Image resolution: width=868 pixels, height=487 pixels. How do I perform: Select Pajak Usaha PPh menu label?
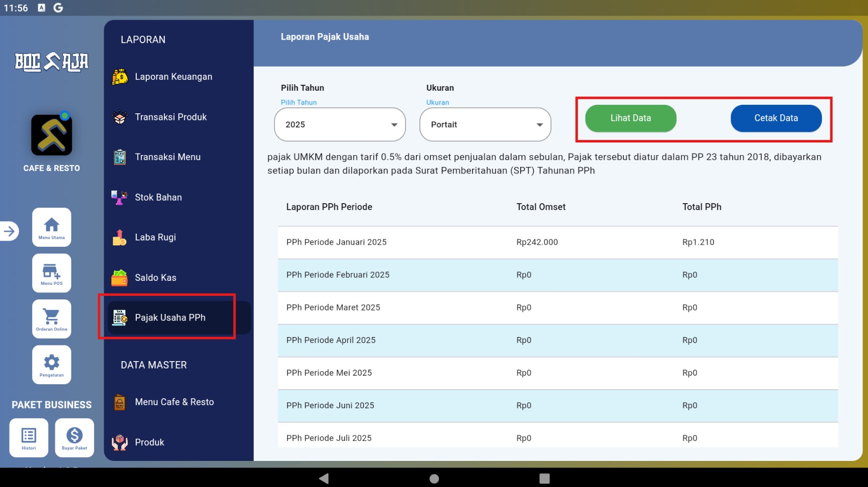(170, 317)
